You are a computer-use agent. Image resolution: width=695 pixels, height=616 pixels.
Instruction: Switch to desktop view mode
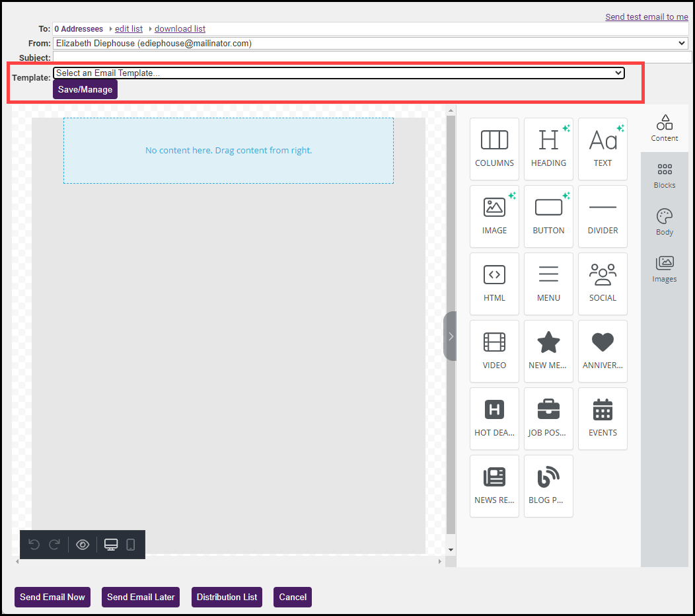coord(111,545)
